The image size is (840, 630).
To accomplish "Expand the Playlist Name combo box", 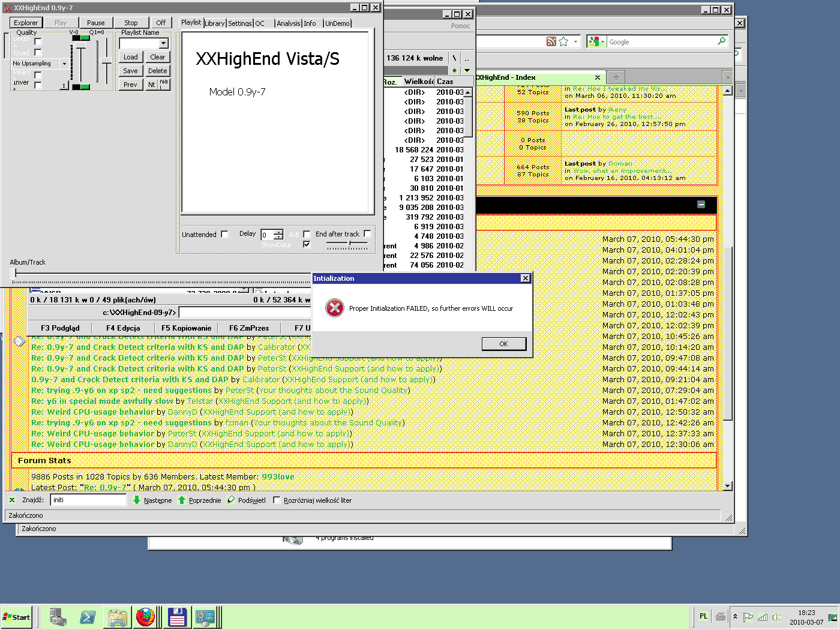I will [x=163, y=44].
